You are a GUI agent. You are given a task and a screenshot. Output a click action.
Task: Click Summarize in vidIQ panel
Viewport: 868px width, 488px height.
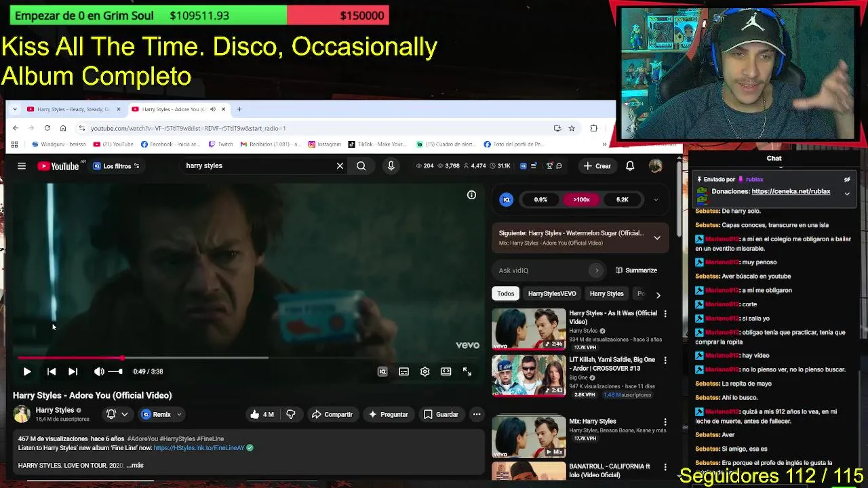(636, 270)
